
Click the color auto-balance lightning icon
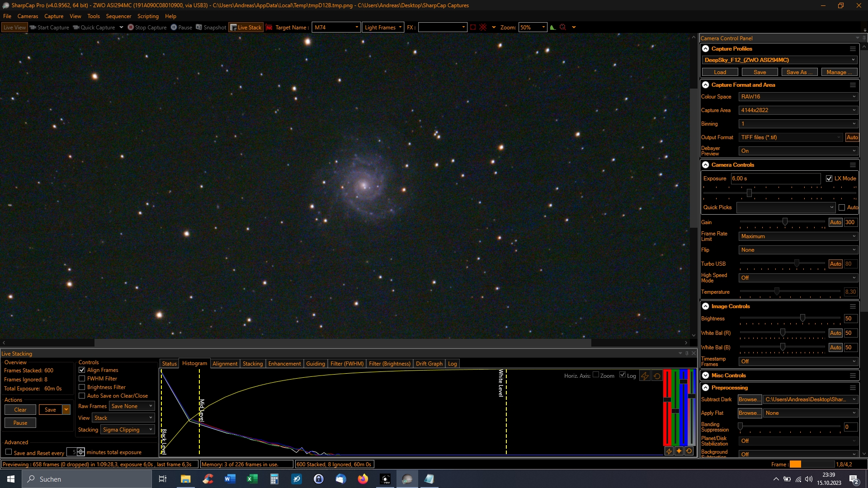tap(669, 451)
